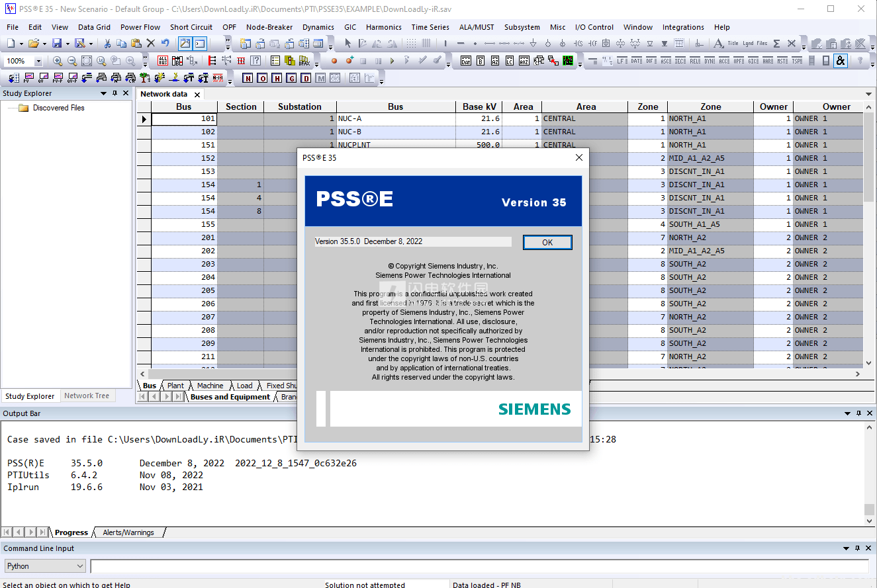
Task: Click the DFAX toolbar icon
Action: [x=304, y=61]
